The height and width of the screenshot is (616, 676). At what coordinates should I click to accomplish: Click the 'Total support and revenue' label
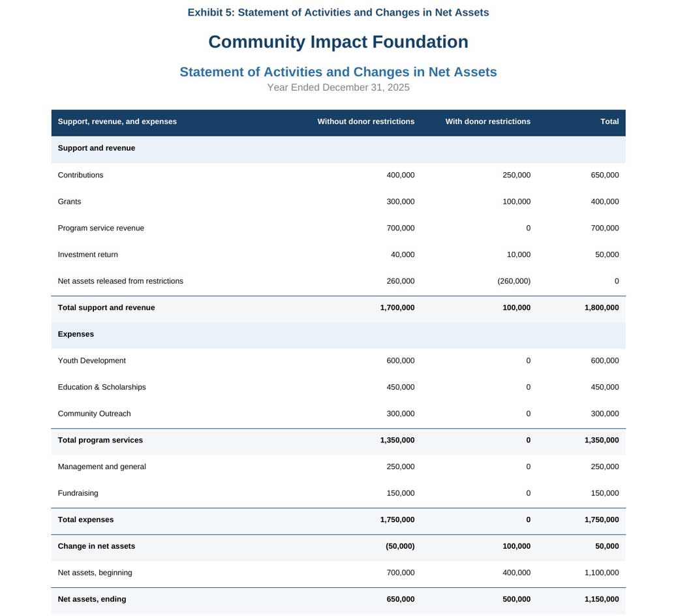(x=106, y=307)
